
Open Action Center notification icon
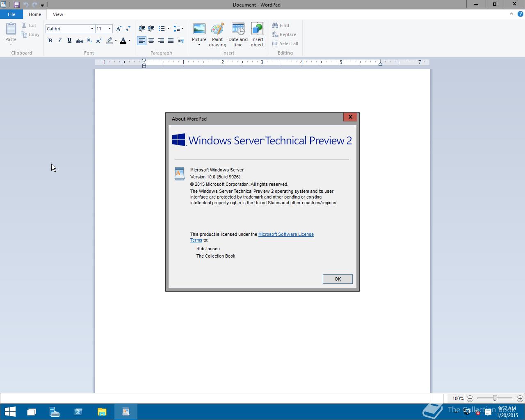tap(488, 412)
